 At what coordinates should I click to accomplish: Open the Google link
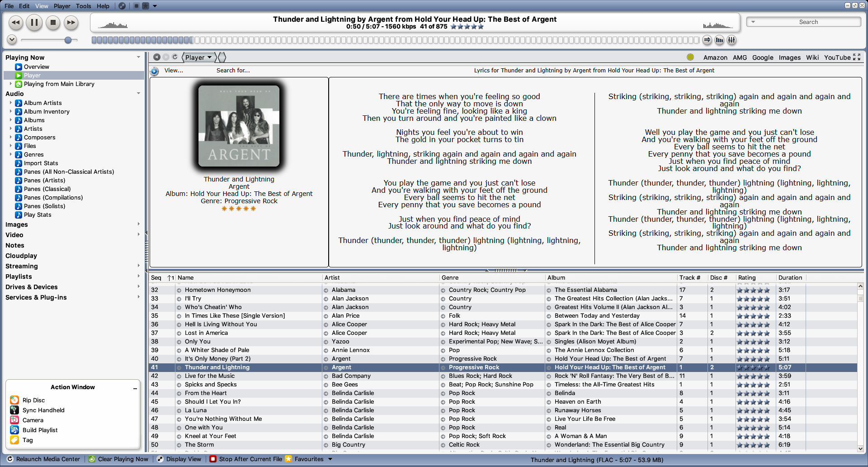763,57
